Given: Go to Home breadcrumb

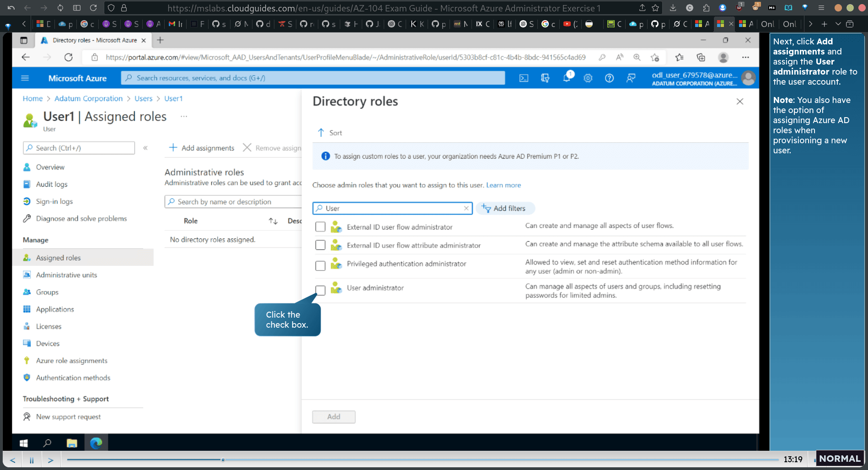Looking at the screenshot, I should pos(32,98).
